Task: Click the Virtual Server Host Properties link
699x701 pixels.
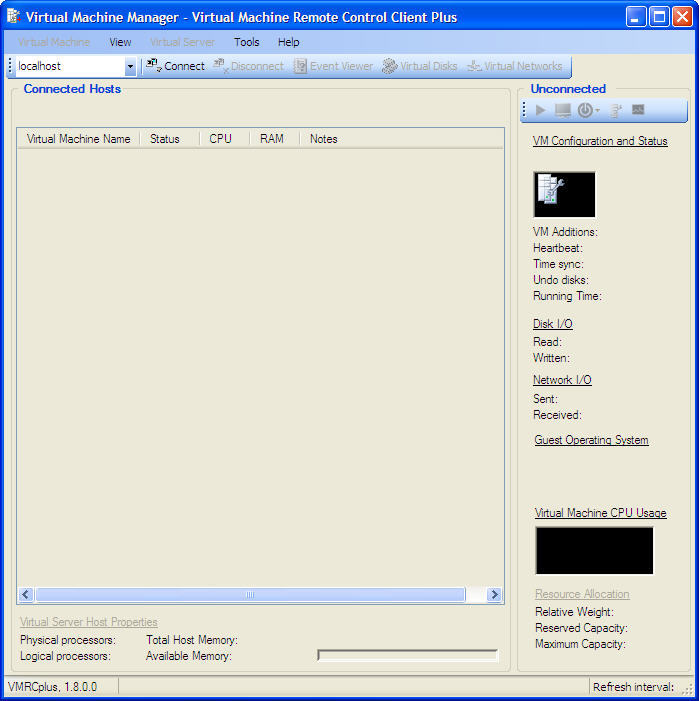Action: pyautogui.click(x=88, y=622)
